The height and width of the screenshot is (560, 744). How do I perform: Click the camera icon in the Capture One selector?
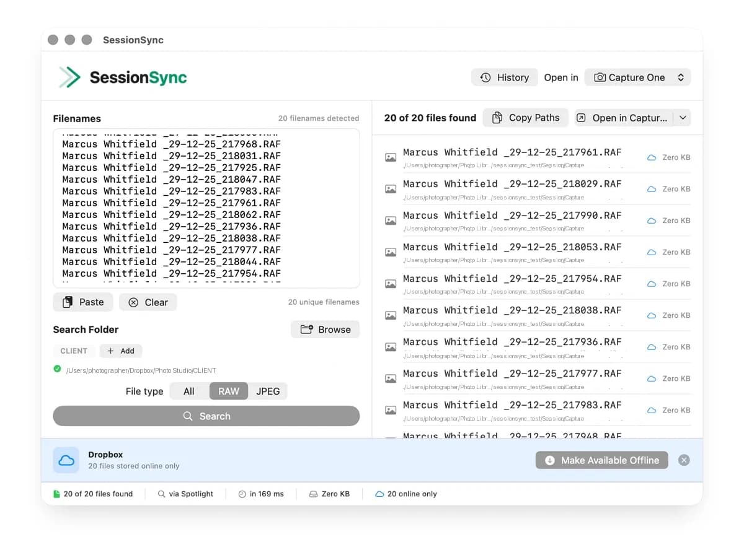(599, 77)
